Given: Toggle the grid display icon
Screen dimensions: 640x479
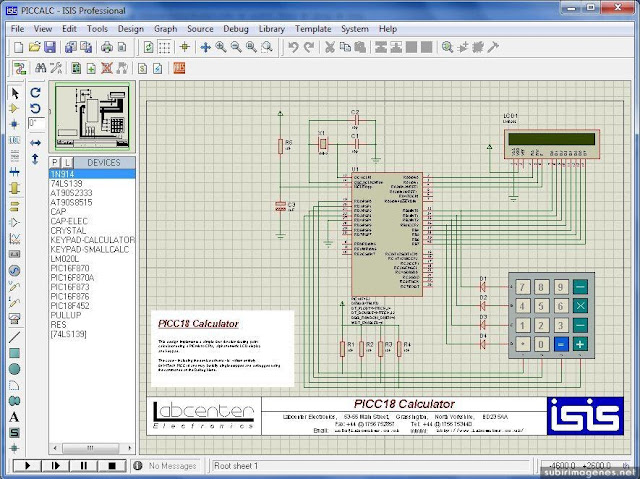Looking at the screenshot, I should coord(164,47).
